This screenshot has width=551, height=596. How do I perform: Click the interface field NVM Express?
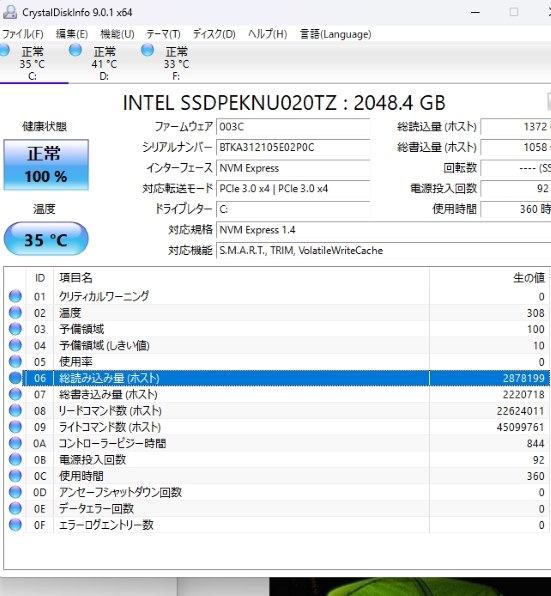(293, 168)
